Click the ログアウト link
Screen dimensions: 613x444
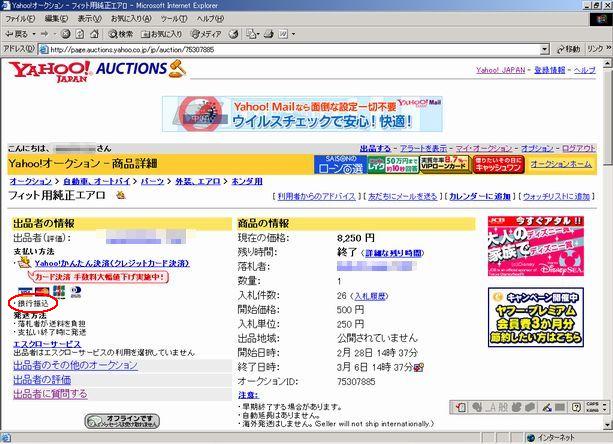point(579,149)
